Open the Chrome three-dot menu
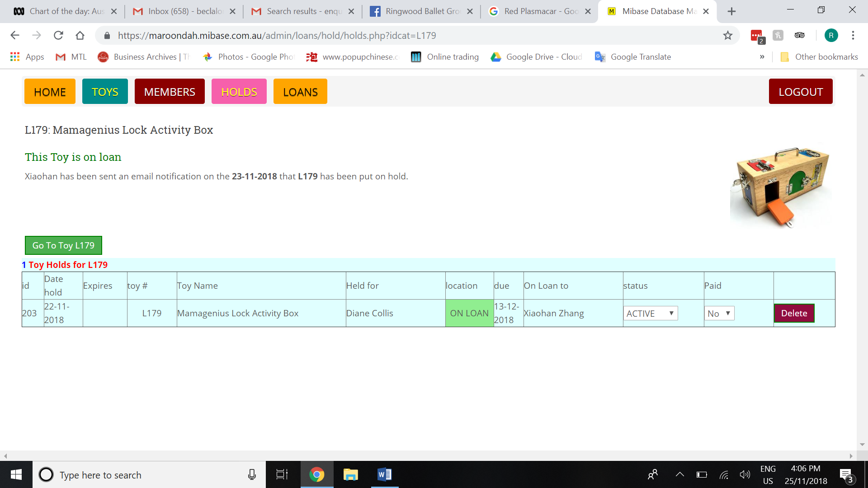 point(853,35)
